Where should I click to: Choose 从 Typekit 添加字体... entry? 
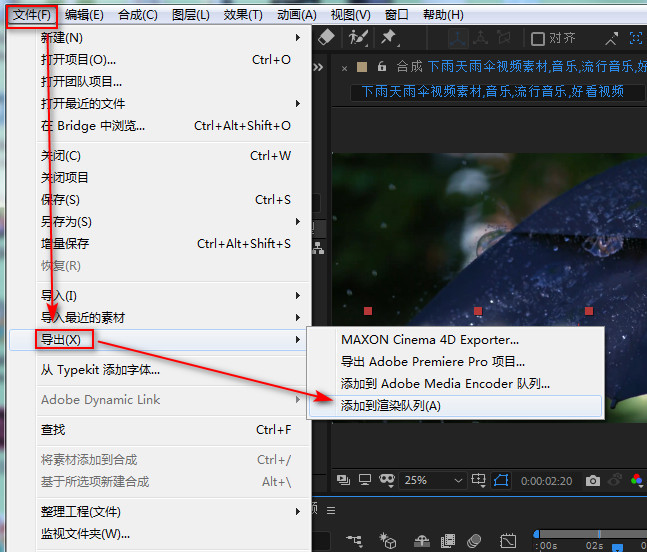[173, 370]
